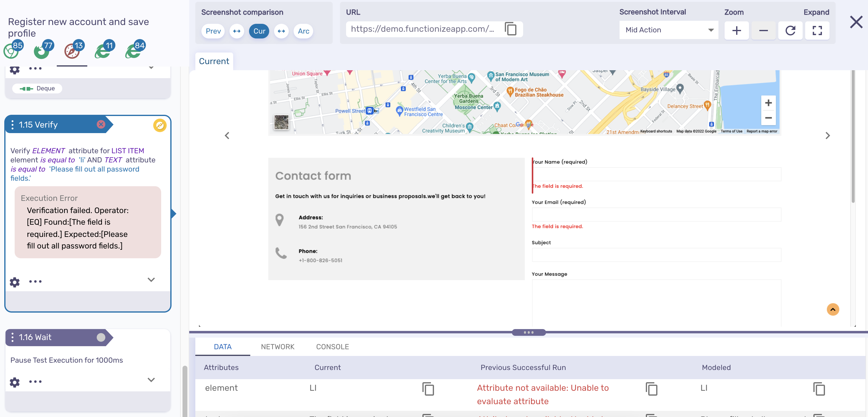Collapse the panel with the blue side arrow

[x=174, y=213]
